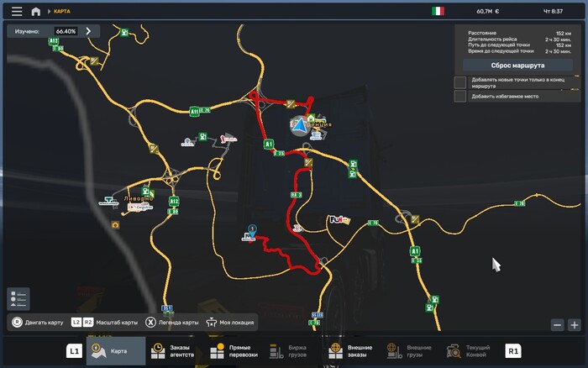This screenshot has width=588, height=368.
Task: Select the Внешние заказы tab
Action: tap(351, 351)
